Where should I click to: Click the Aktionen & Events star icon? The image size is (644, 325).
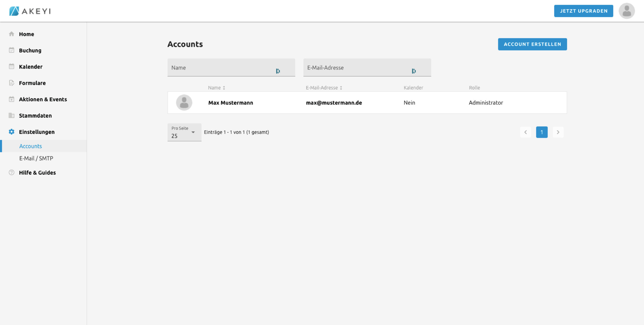pyautogui.click(x=11, y=99)
